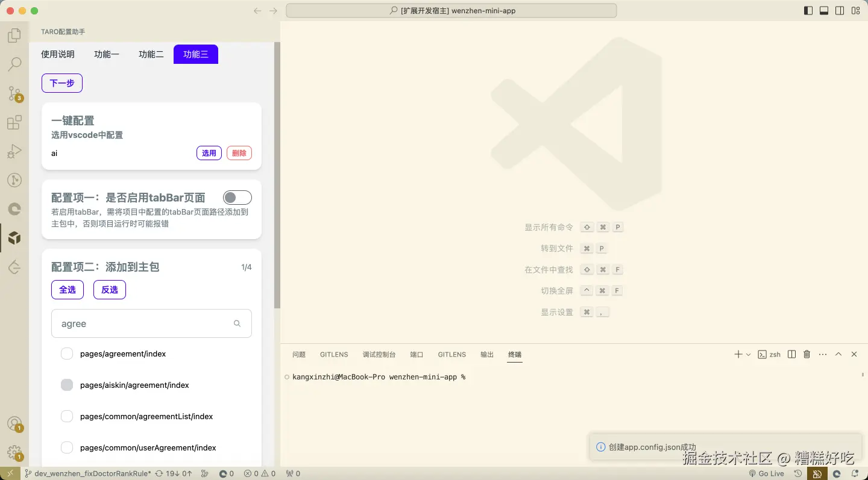Check the pages/agreement/index checkbox

pyautogui.click(x=67, y=354)
